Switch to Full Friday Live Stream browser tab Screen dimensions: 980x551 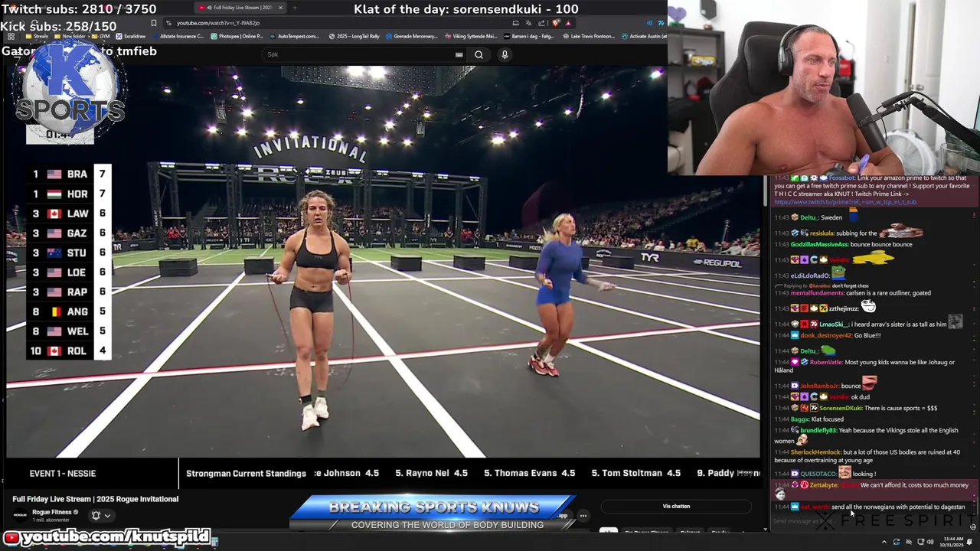coord(240,8)
